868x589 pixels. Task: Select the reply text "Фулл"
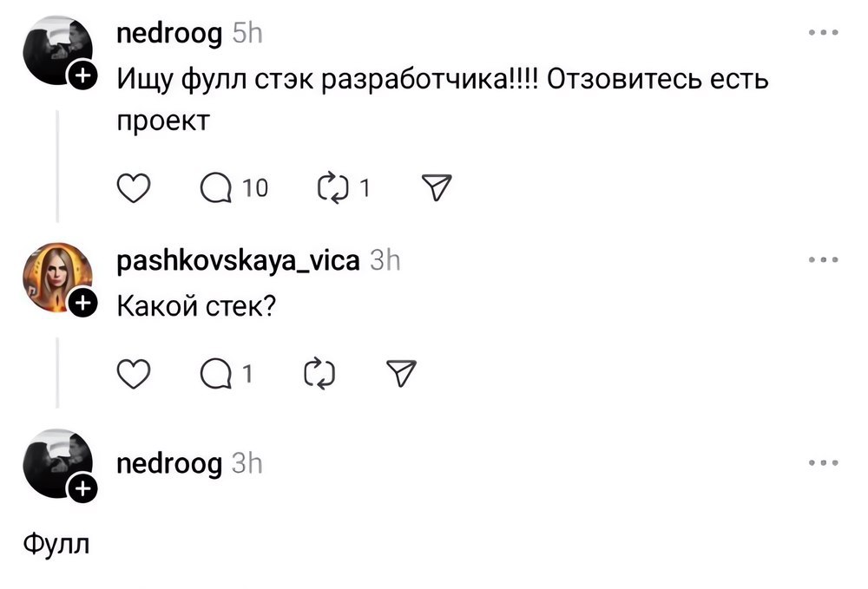click(x=55, y=544)
